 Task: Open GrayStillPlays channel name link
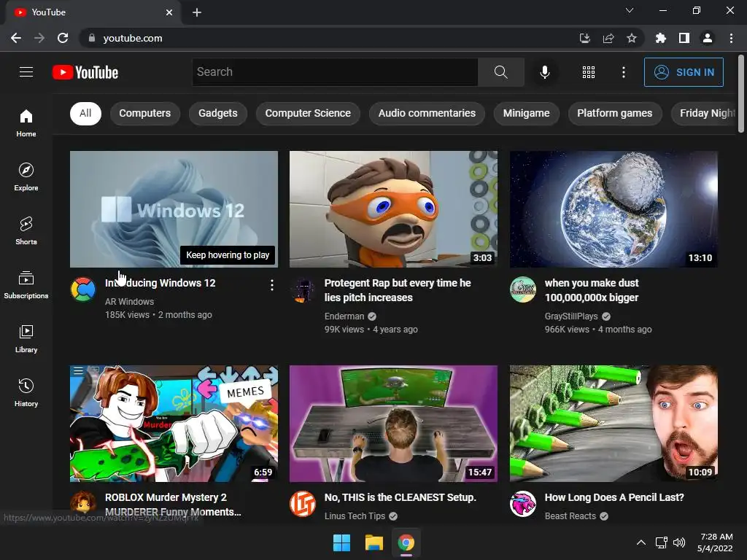click(571, 316)
